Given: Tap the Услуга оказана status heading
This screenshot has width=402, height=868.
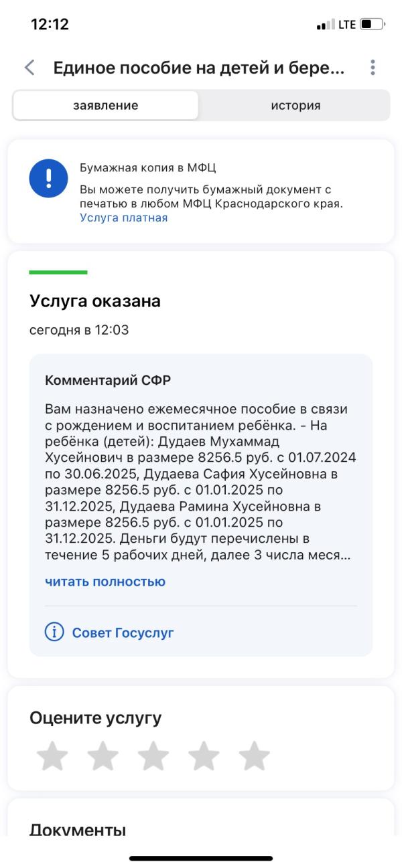Looking at the screenshot, I should (x=95, y=301).
